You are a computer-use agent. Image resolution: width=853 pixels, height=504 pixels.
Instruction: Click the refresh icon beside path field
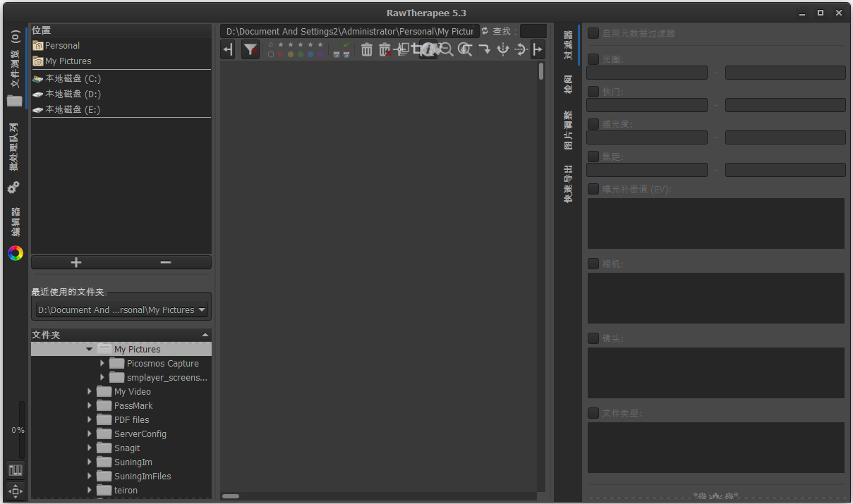[485, 31]
